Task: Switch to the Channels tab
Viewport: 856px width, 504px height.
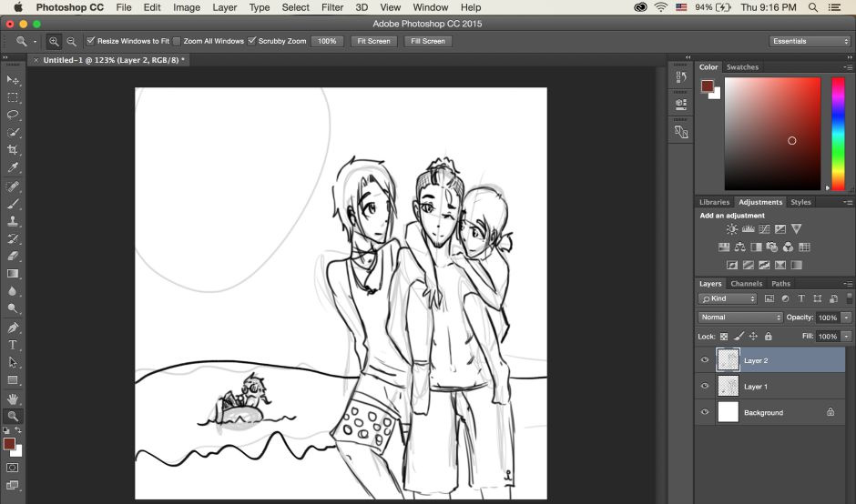Action: click(x=747, y=284)
